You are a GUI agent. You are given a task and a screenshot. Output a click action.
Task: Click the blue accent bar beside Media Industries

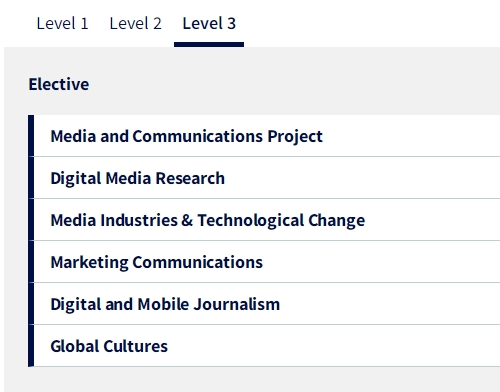(x=31, y=220)
